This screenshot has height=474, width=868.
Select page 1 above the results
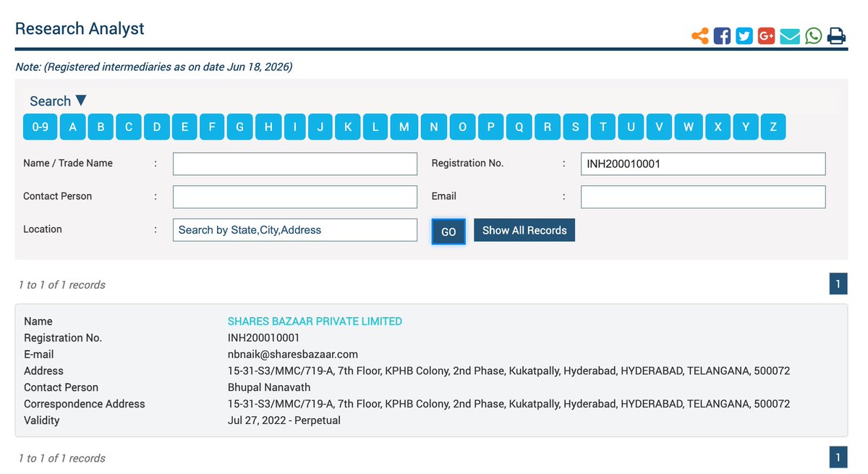(838, 284)
